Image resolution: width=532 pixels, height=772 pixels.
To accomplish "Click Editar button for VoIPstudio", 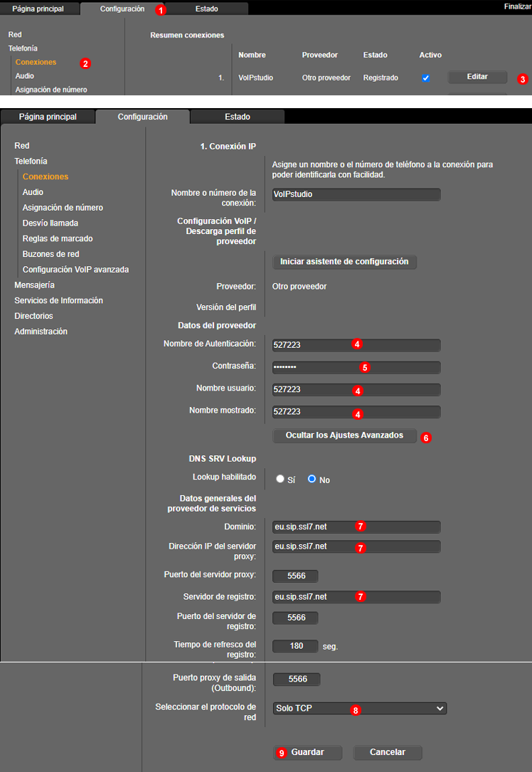I will [x=477, y=77].
